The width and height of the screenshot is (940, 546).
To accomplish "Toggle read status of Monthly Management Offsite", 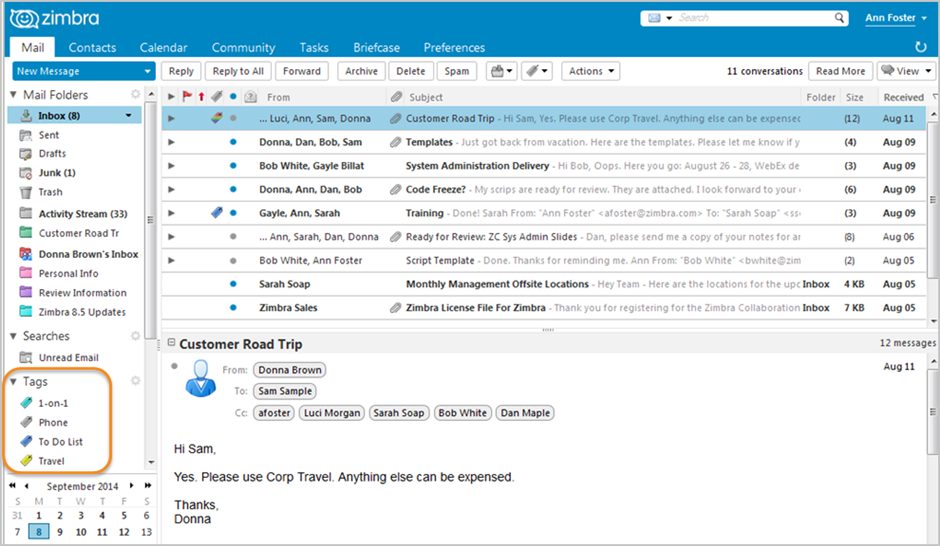I will pos(233,284).
